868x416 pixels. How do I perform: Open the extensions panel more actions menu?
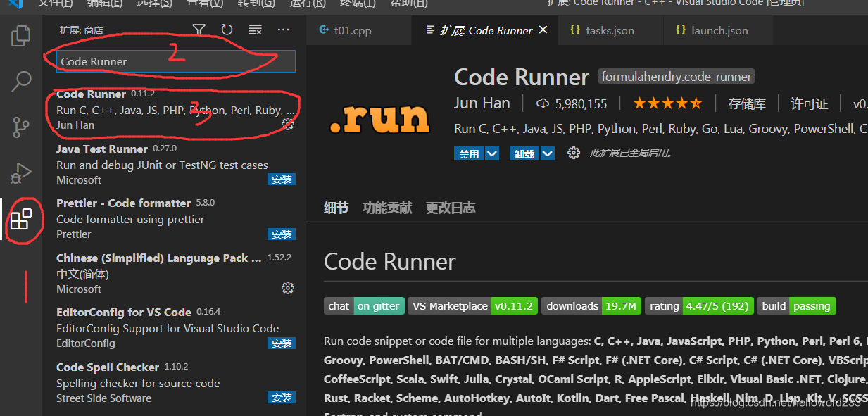coord(283,30)
